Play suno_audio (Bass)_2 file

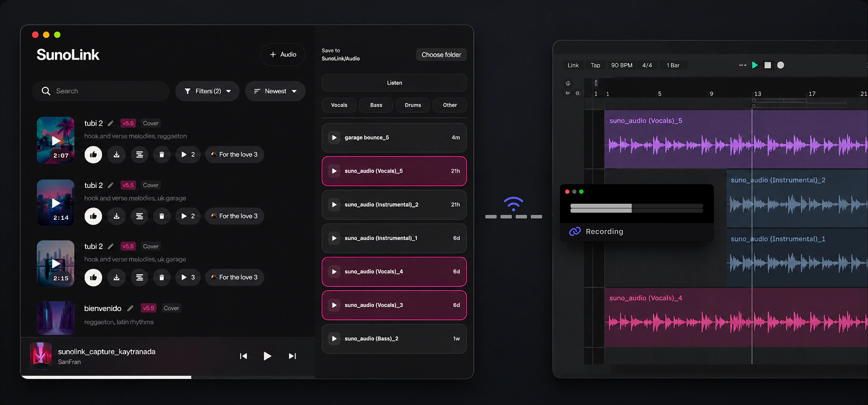point(334,339)
